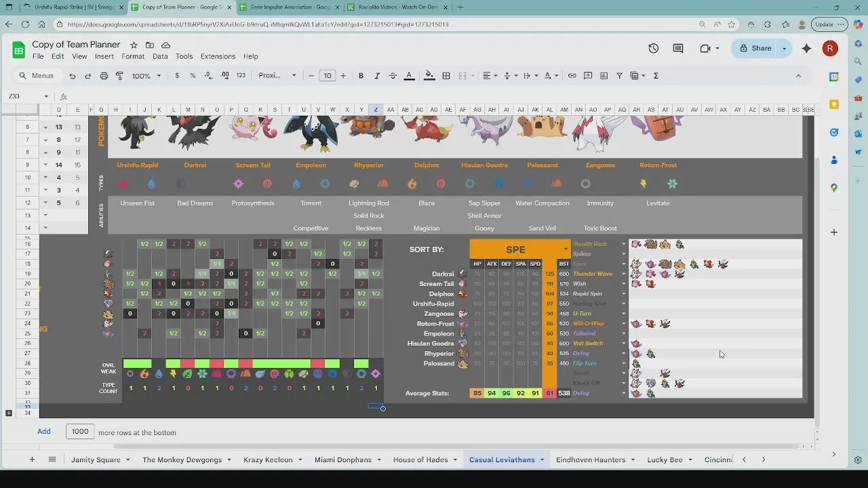
Task: Open the font family dropdown
Action: click(277, 76)
